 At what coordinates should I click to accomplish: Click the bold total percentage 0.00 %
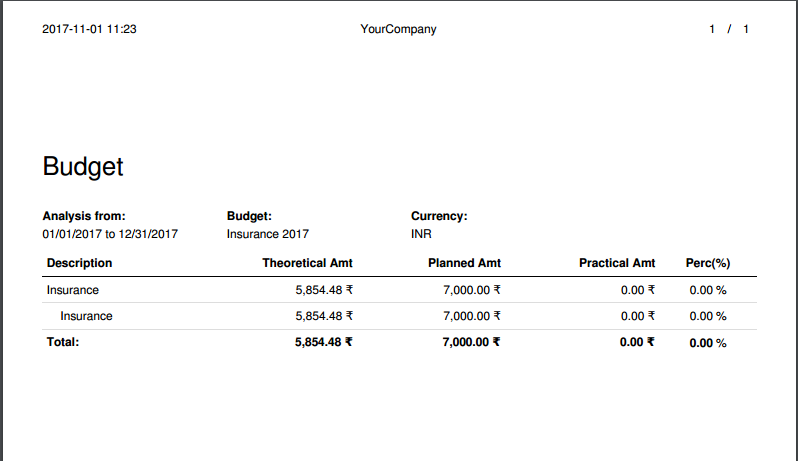(x=707, y=343)
